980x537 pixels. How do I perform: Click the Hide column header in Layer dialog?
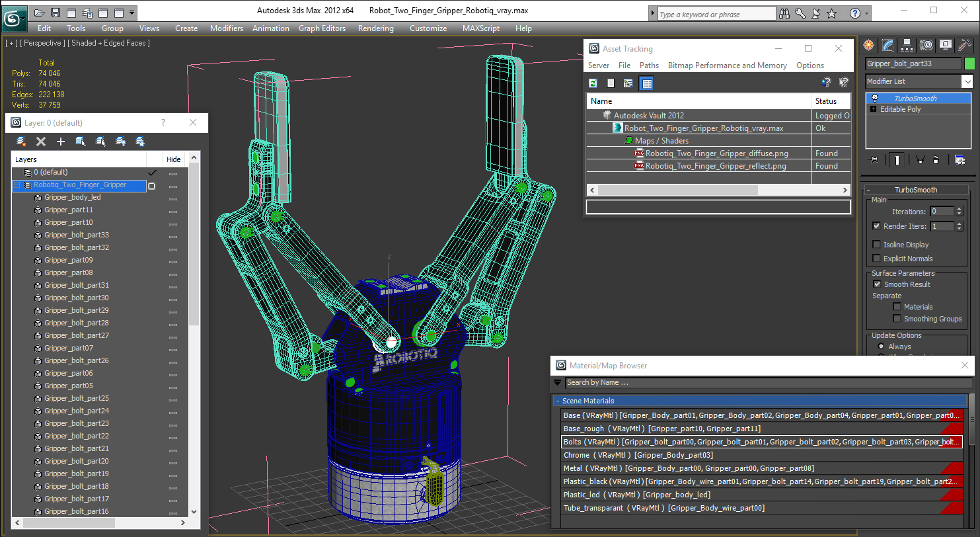(174, 159)
